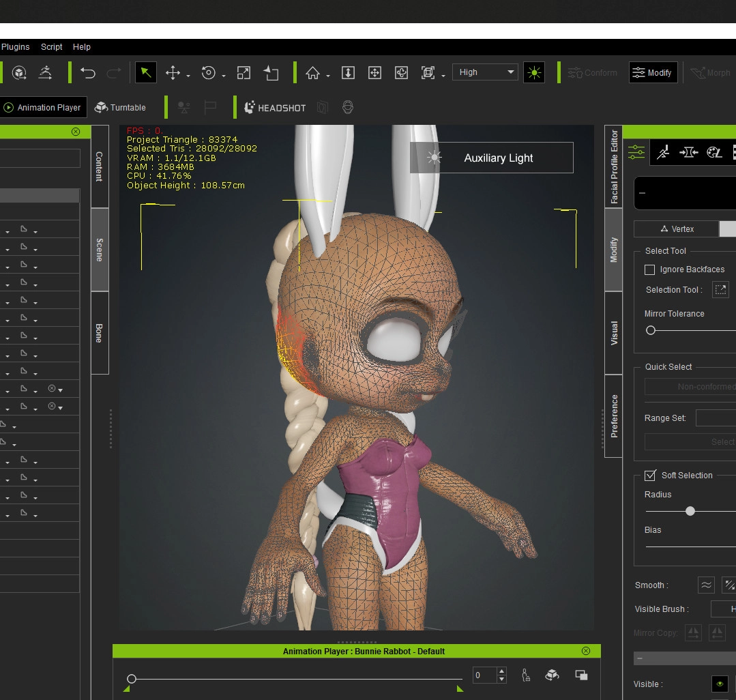This screenshot has height=700, width=736.
Task: Enable the Ignore Backfaces checkbox
Action: click(650, 269)
